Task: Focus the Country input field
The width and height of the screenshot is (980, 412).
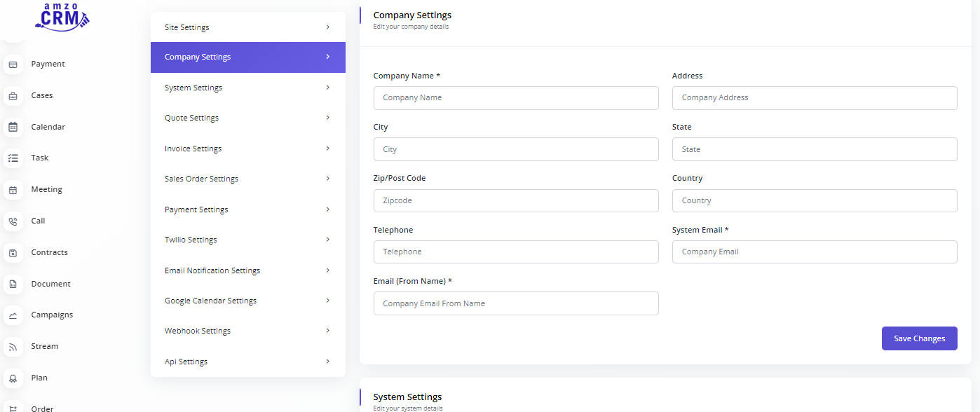Action: click(x=815, y=200)
